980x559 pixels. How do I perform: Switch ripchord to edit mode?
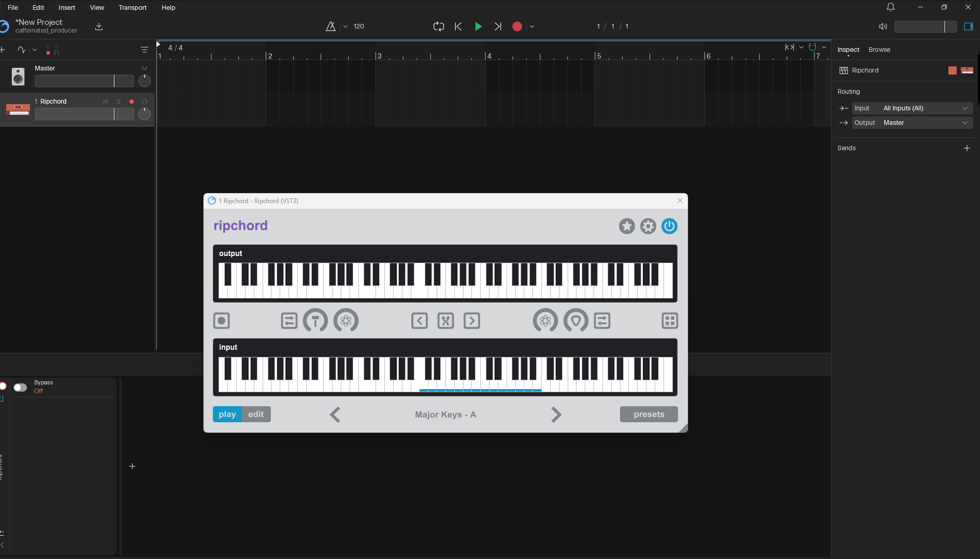coord(256,414)
